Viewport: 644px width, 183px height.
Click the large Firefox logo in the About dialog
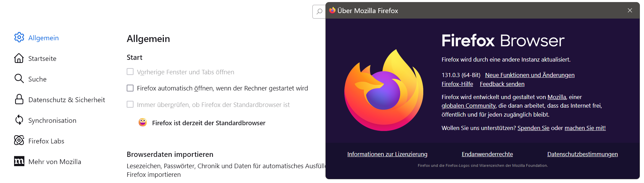pos(384,90)
